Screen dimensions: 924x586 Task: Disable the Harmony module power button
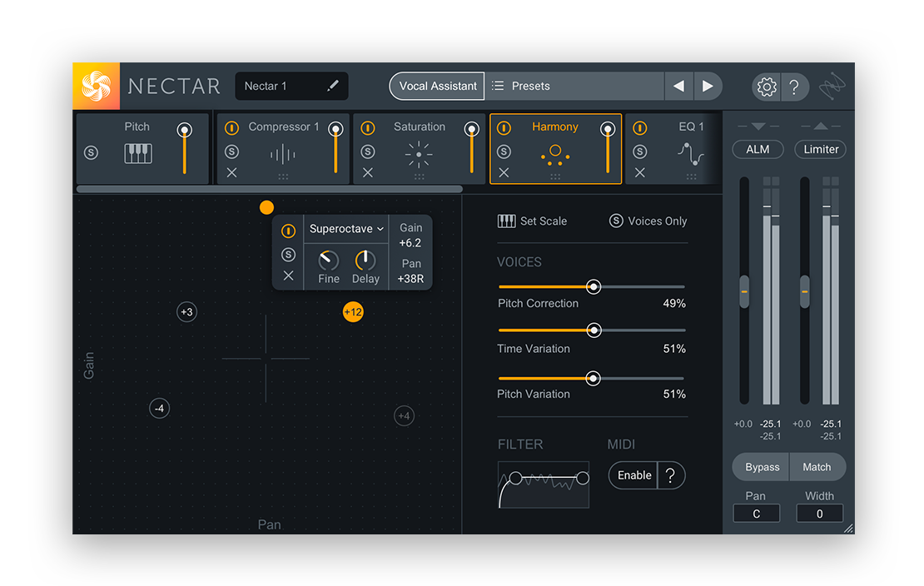[504, 128]
